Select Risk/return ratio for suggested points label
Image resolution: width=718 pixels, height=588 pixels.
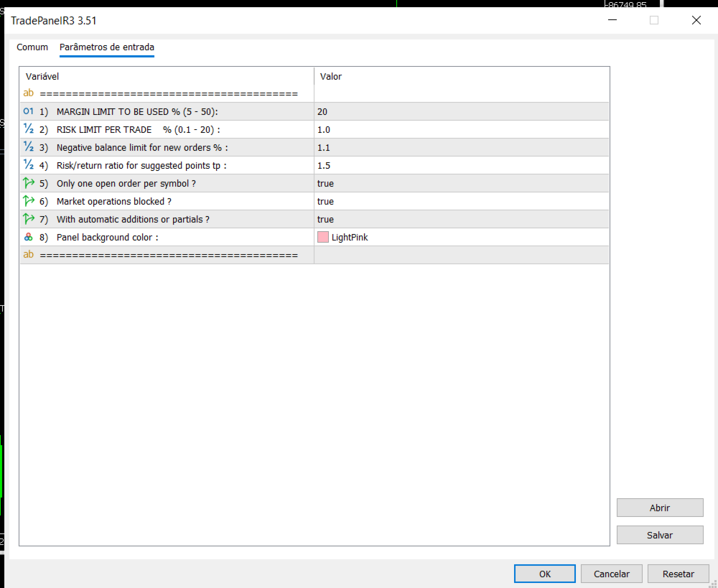[141, 165]
